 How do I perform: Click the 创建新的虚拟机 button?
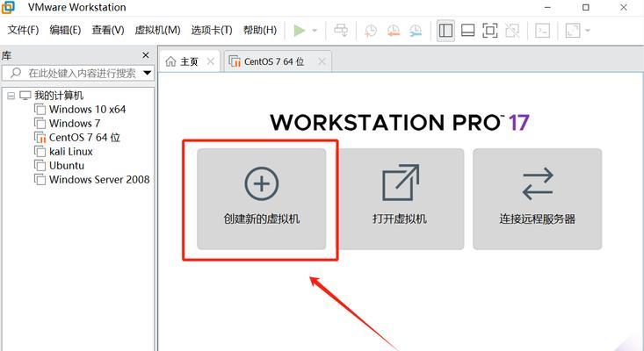tap(261, 199)
